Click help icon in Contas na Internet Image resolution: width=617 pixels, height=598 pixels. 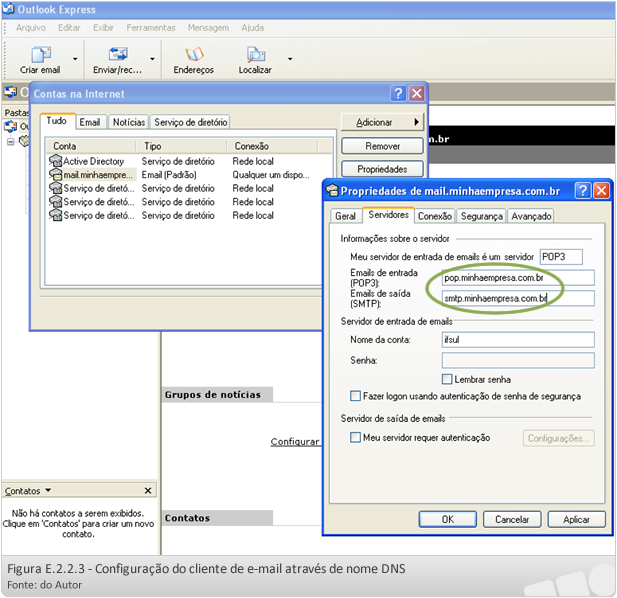[x=398, y=94]
